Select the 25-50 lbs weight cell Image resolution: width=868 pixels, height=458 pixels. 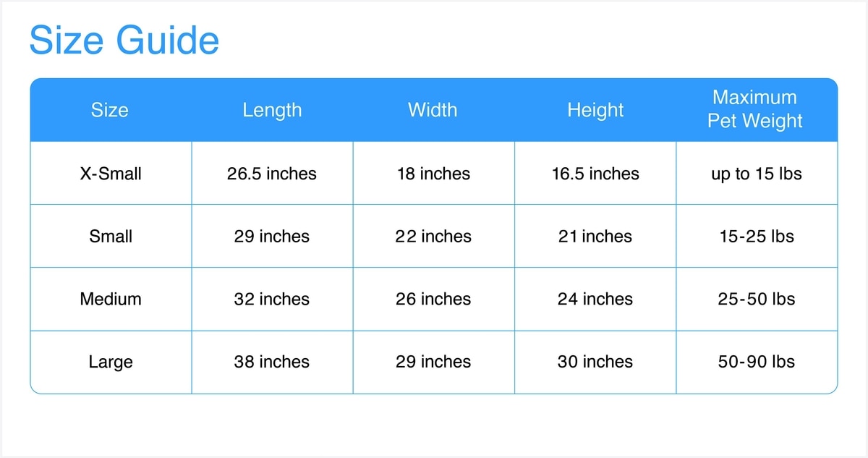coord(757,299)
